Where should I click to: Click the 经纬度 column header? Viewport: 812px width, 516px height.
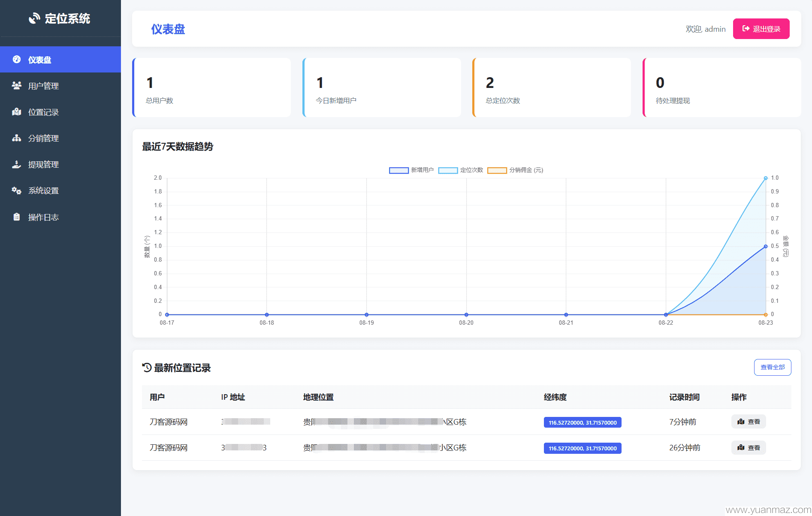pos(555,397)
